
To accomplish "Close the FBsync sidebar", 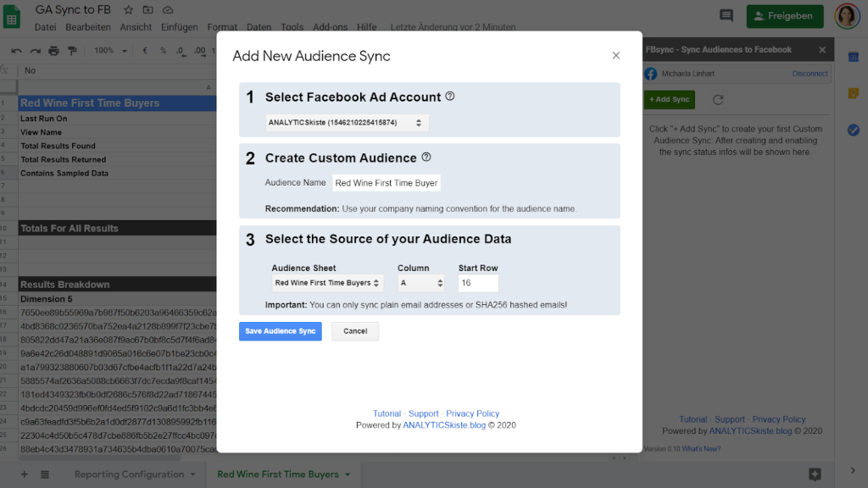I will (822, 50).
